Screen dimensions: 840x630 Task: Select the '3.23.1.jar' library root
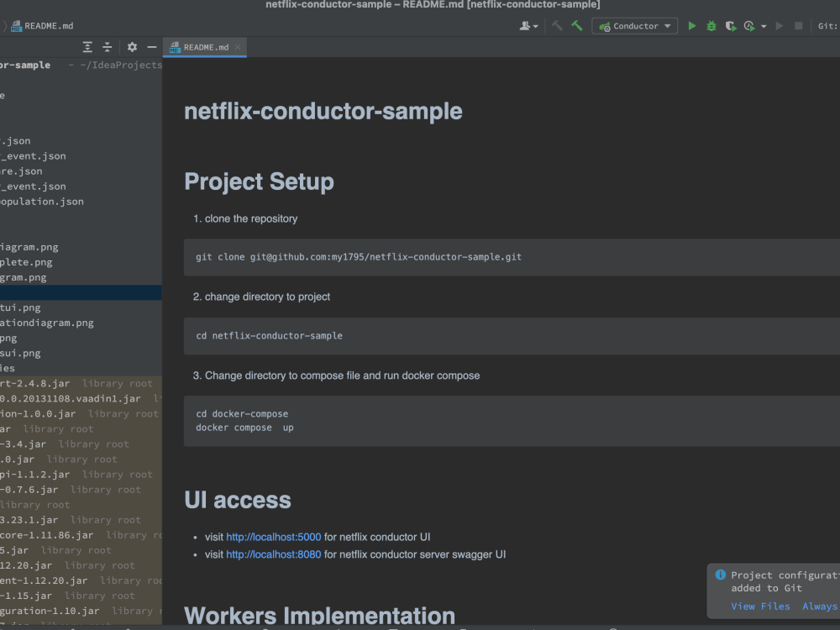coord(81,520)
